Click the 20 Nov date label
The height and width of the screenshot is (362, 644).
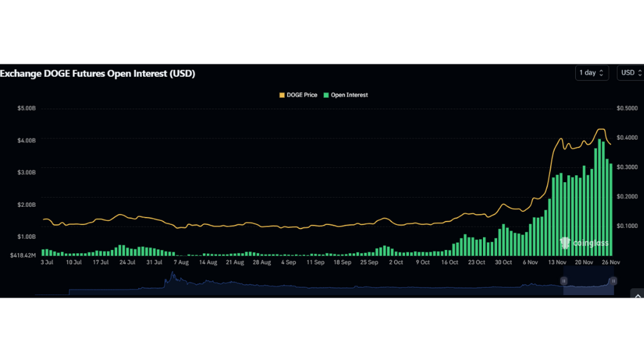584,262
